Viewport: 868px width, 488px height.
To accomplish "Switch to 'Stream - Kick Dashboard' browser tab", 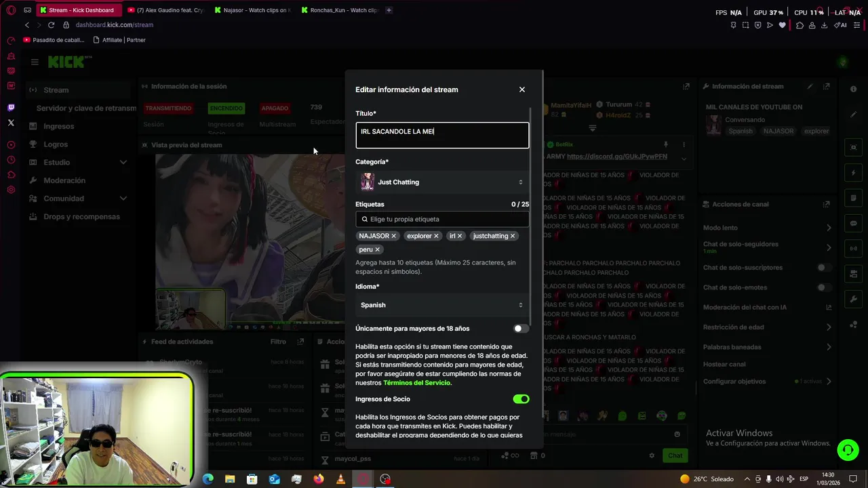I will tap(80, 10).
